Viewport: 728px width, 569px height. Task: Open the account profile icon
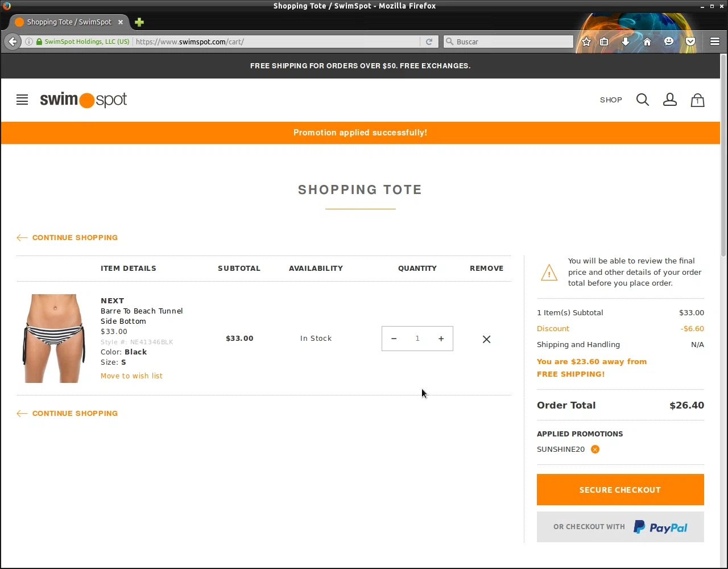670,100
